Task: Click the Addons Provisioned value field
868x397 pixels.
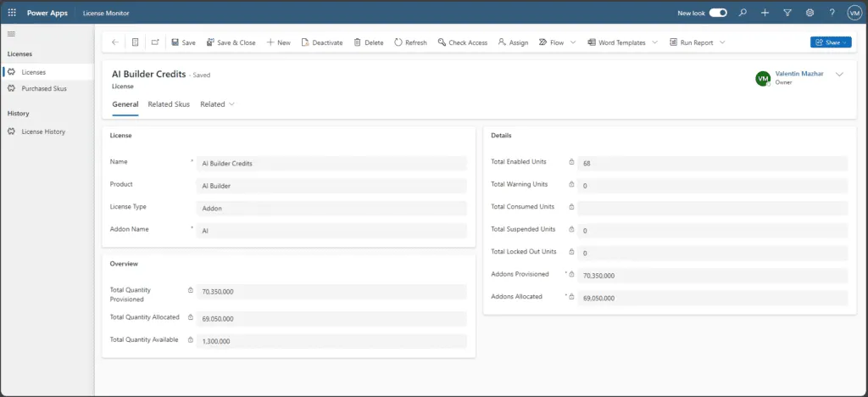Action: click(x=712, y=275)
